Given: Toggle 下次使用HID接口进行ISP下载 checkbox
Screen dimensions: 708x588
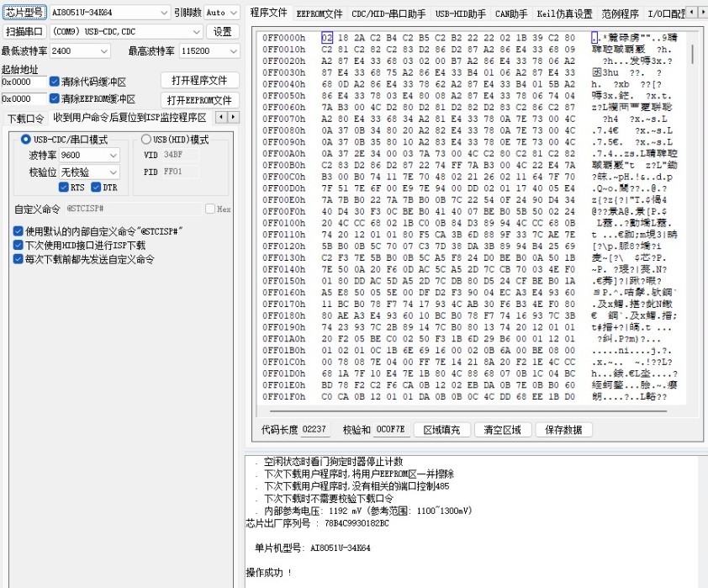Looking at the screenshot, I should click(18, 246).
